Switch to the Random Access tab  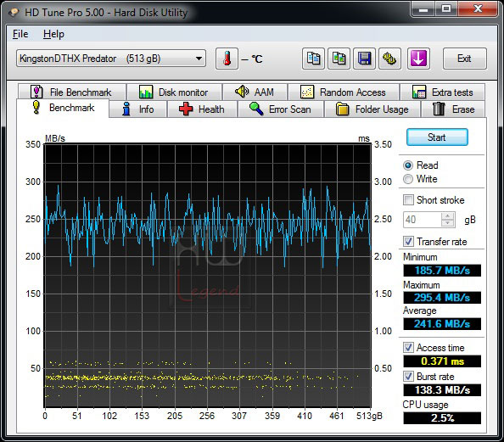344,92
